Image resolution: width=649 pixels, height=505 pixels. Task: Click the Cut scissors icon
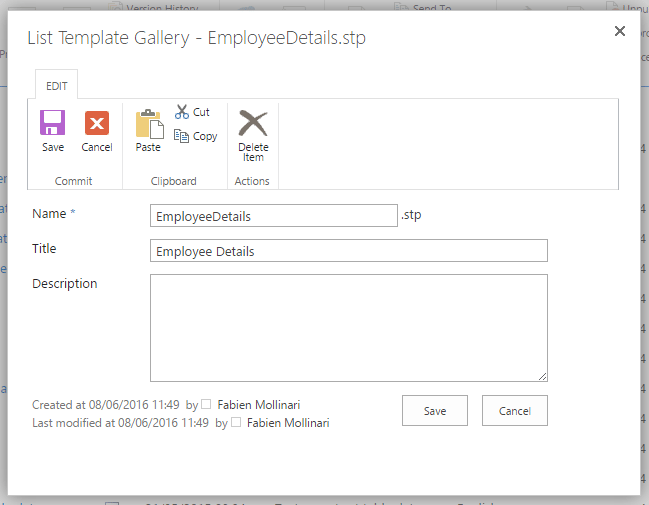[x=182, y=112]
